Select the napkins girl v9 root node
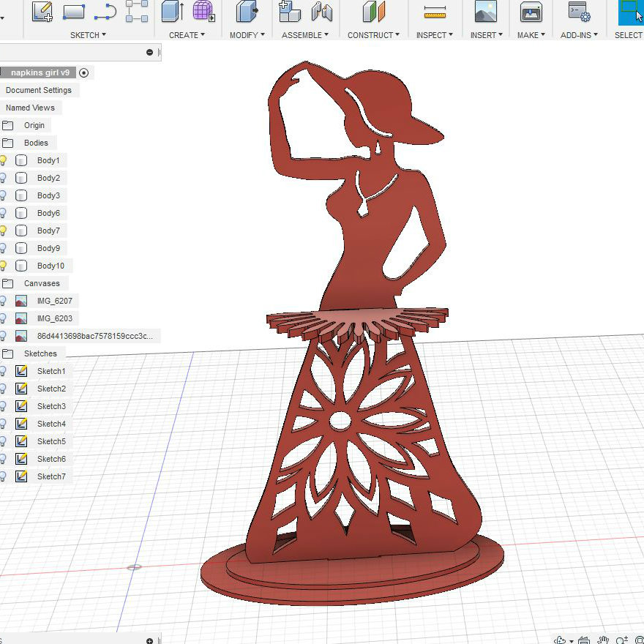The image size is (644, 644). coord(40,72)
